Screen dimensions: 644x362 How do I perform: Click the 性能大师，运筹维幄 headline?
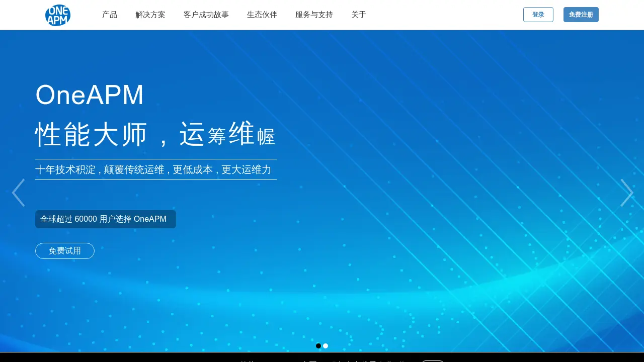[x=155, y=134]
